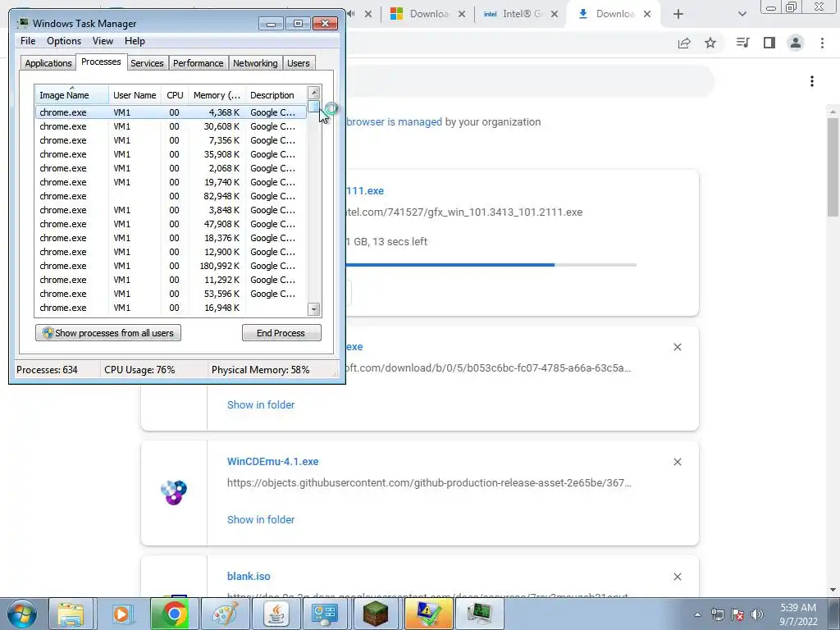This screenshot has height=630, width=840.
Task: Close the active Downloads tab
Action: (647, 14)
